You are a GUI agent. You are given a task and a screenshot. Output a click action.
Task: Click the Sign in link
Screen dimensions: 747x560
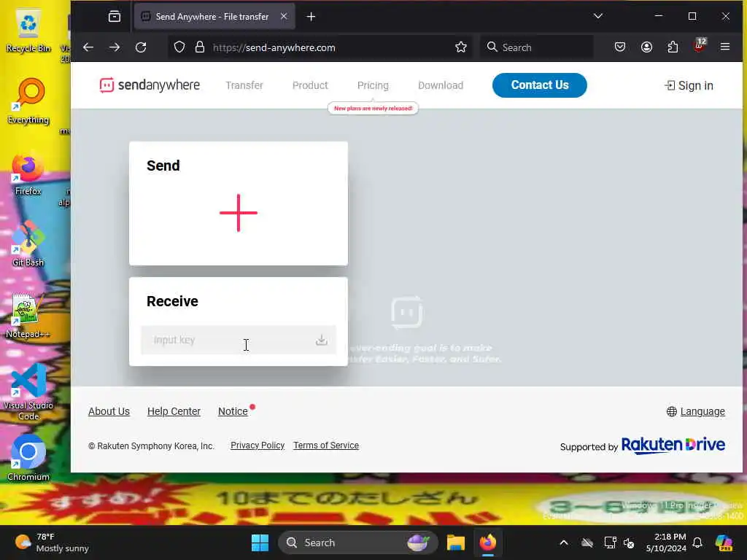pyautogui.click(x=689, y=86)
